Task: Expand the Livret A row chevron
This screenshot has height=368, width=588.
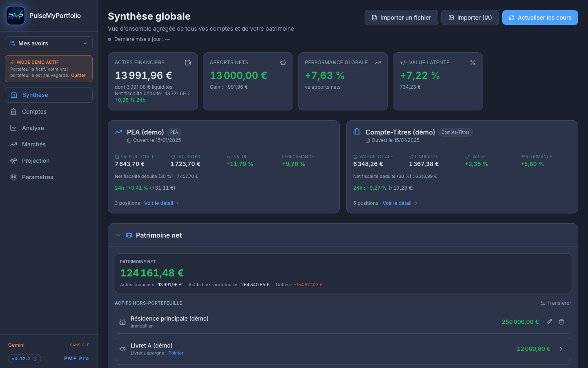Action: [561, 349]
